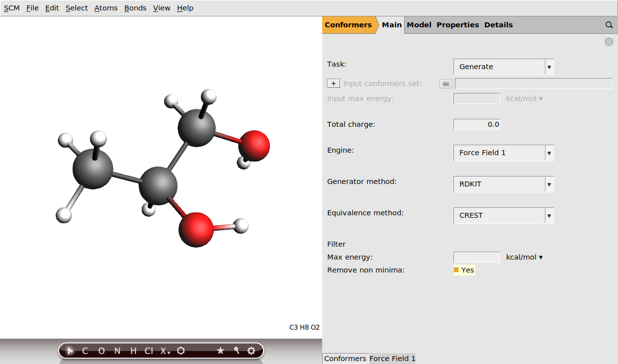Click the benzene ring structure tool

tap(181, 351)
